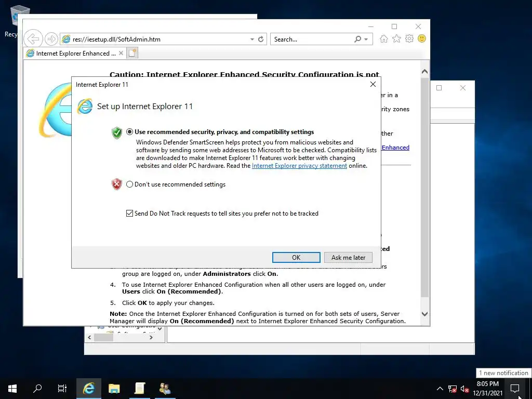532x399 pixels.
Task: Select the Internet Explorer Enhanced tab
Action: click(x=75, y=54)
